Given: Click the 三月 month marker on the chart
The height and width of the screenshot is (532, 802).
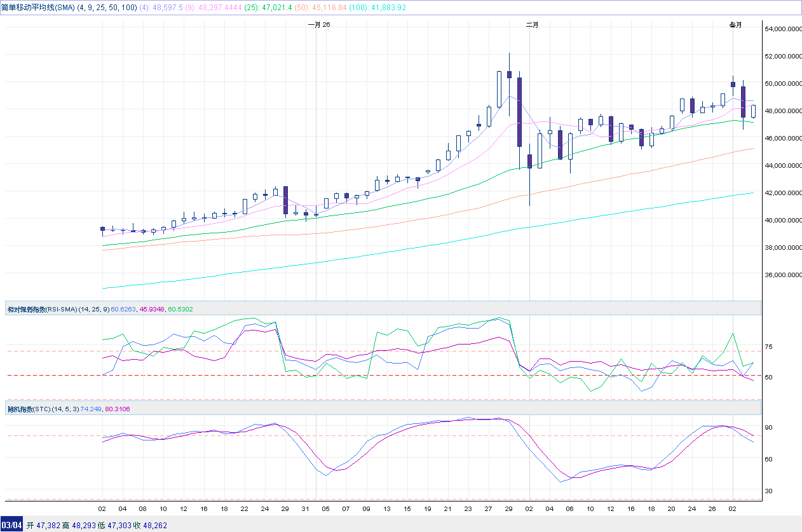Looking at the screenshot, I should click(735, 25).
